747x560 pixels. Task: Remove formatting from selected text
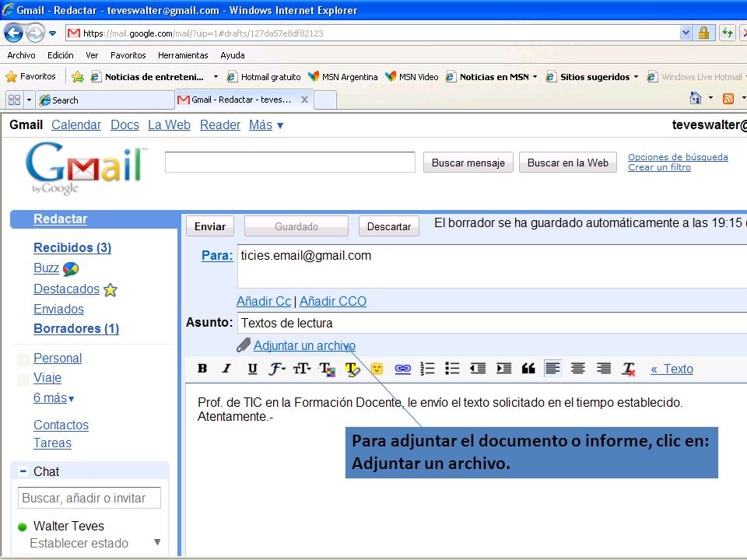(x=629, y=369)
